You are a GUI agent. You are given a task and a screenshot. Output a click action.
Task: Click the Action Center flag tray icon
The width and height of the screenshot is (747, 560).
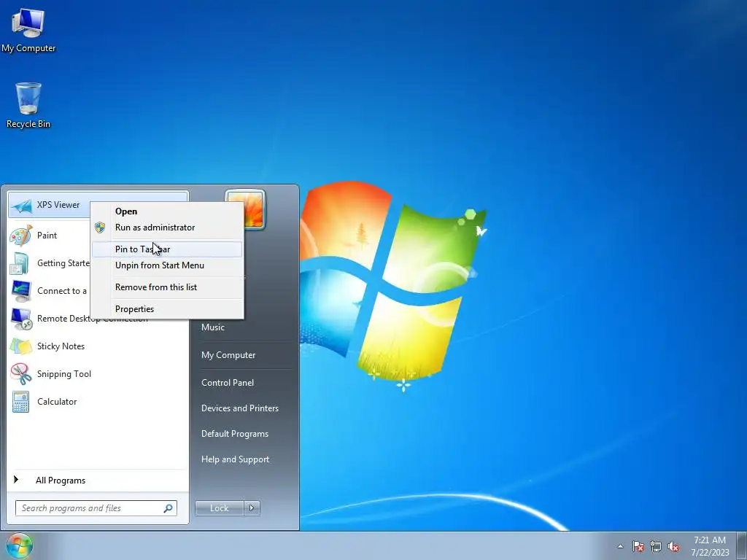pyautogui.click(x=638, y=546)
